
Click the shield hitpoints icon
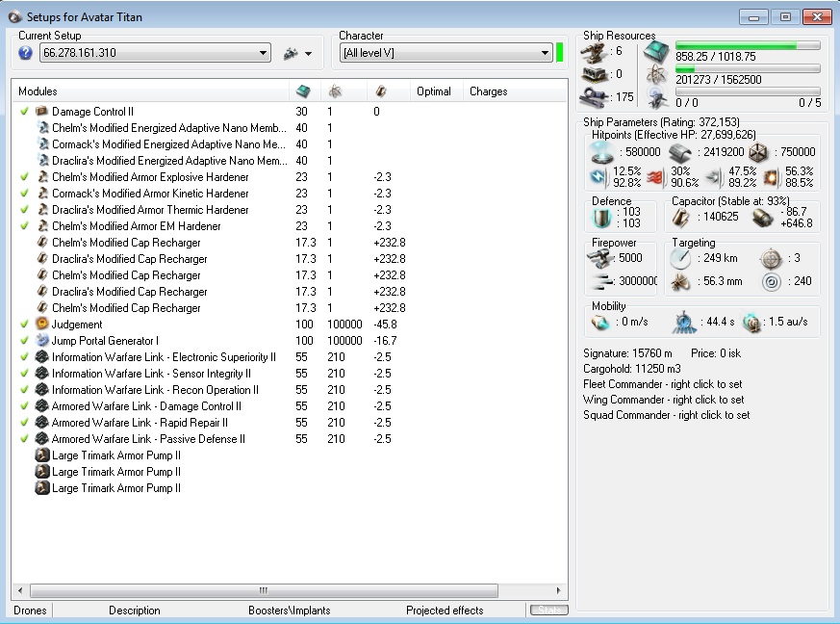[601, 152]
